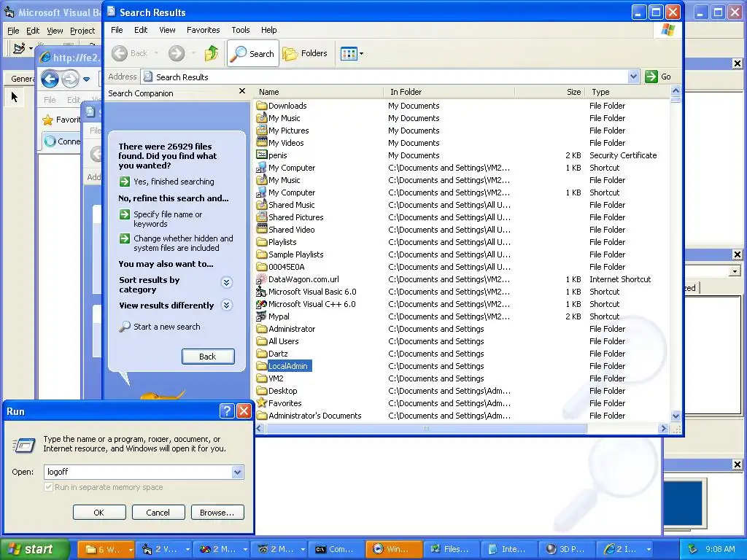Click the Downloads folder icon
The image size is (747, 560).
pyautogui.click(x=262, y=105)
